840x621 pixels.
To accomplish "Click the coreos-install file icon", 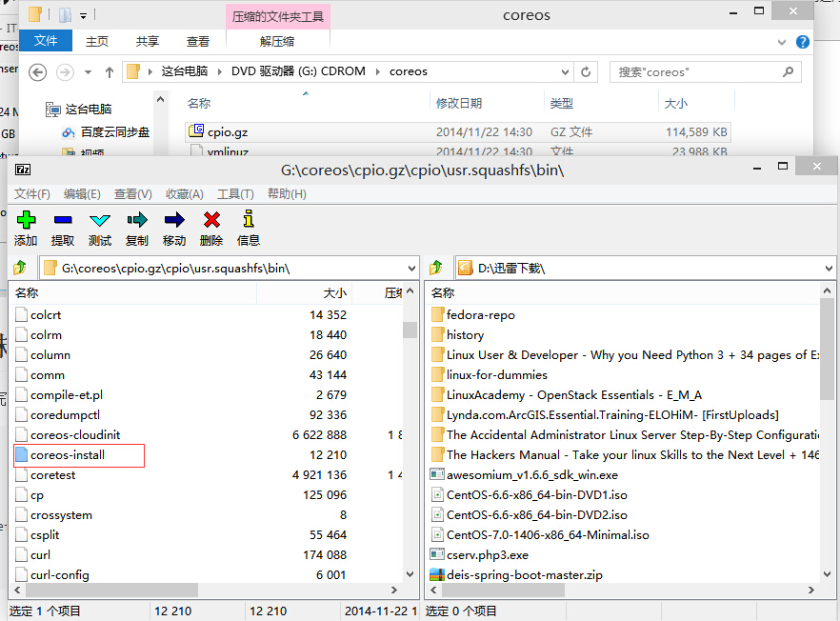I will coord(21,455).
